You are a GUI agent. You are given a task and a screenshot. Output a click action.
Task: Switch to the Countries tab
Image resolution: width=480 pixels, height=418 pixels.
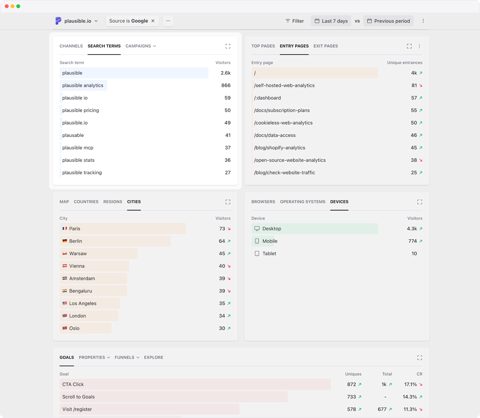click(86, 202)
